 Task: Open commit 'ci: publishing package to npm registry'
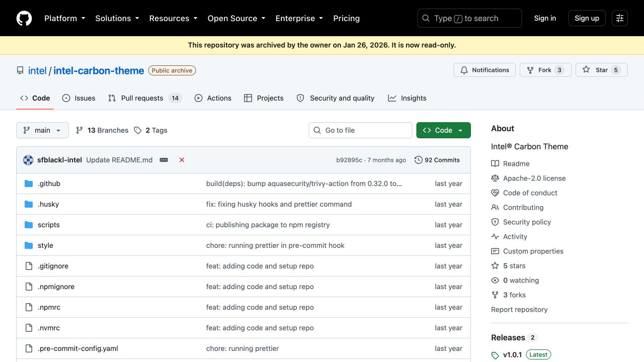[x=268, y=225]
